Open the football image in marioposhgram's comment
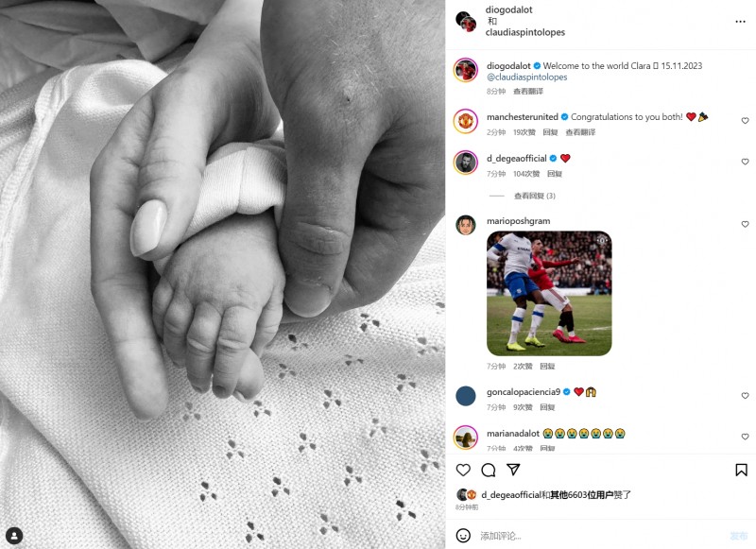Screen dimensions: 756x549 tap(549, 294)
